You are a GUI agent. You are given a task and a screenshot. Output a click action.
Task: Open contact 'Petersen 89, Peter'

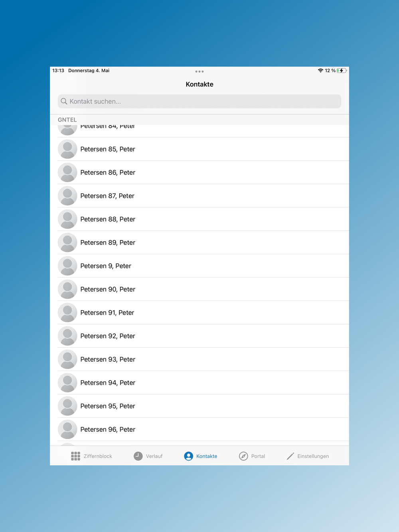199,242
